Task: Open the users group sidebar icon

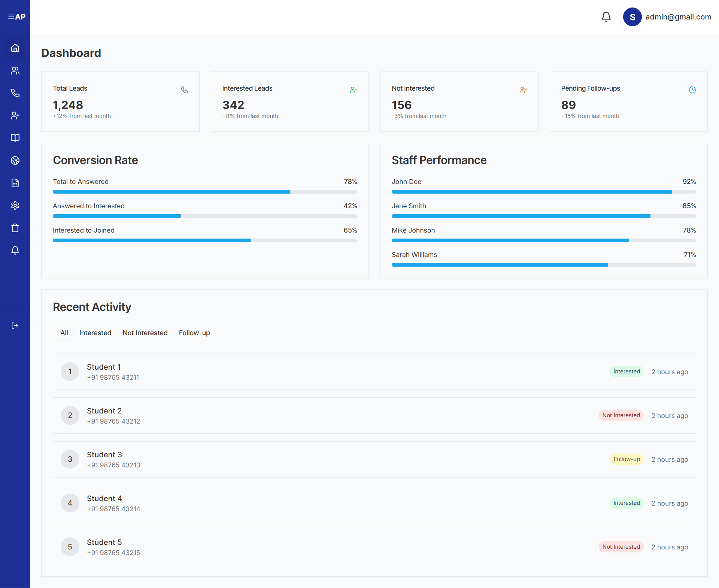Action: click(x=15, y=70)
